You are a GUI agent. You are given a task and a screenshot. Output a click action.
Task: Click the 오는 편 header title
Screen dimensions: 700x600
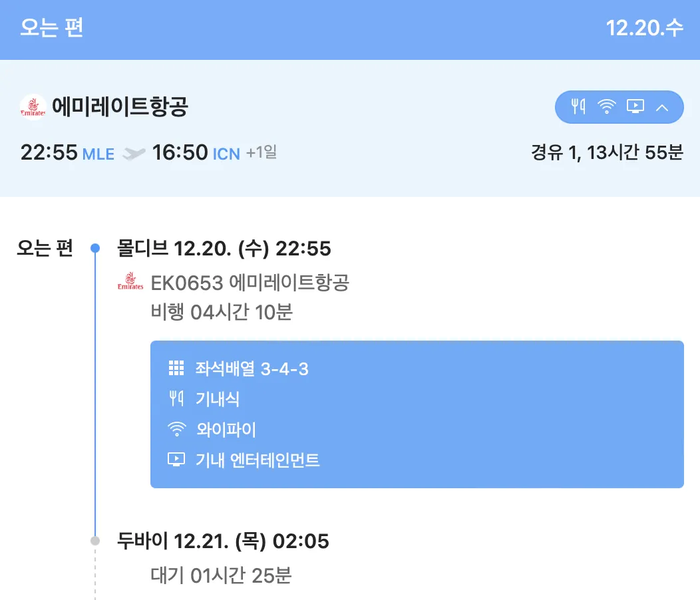point(51,29)
